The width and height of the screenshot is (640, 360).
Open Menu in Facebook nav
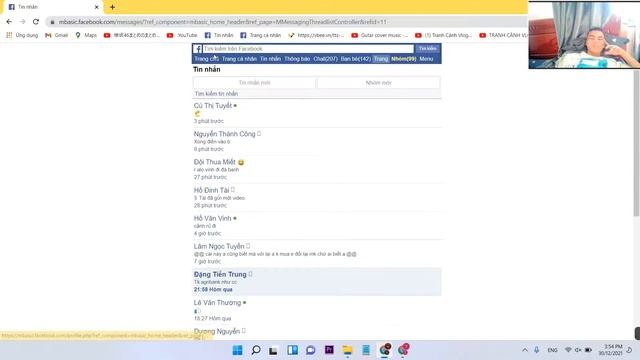click(x=426, y=59)
